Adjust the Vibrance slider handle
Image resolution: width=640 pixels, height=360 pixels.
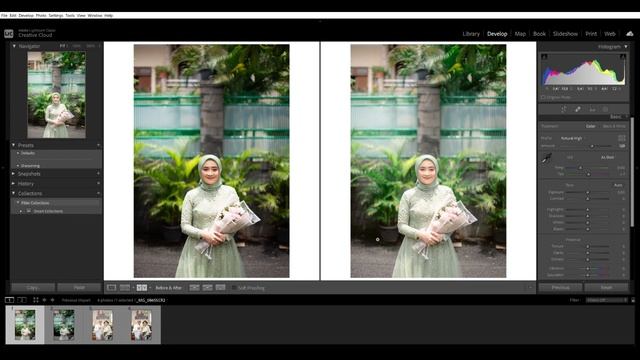coord(588,268)
